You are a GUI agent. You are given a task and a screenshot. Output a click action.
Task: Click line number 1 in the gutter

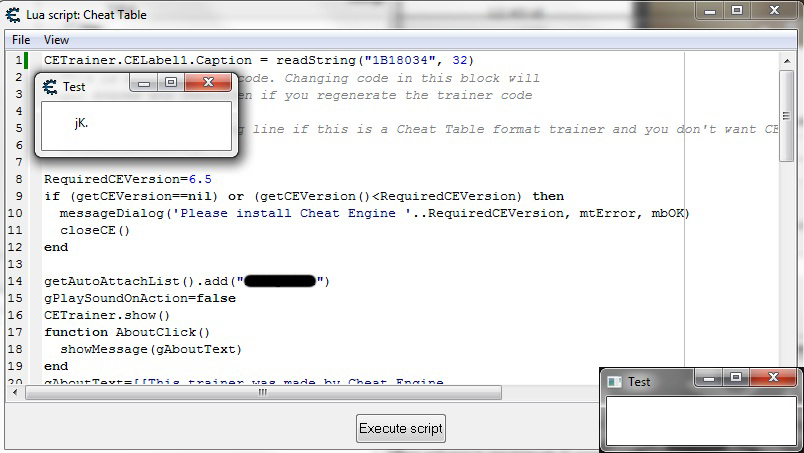18,61
